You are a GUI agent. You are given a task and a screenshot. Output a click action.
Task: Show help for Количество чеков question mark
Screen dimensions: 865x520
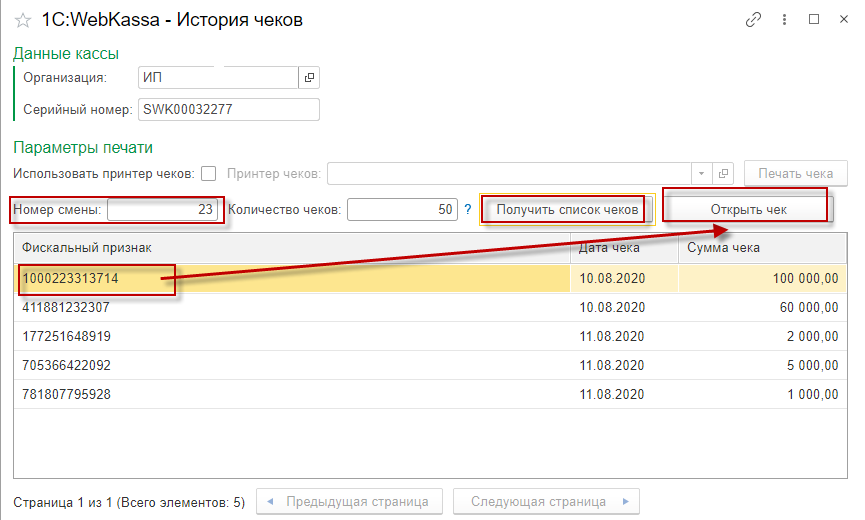(468, 210)
